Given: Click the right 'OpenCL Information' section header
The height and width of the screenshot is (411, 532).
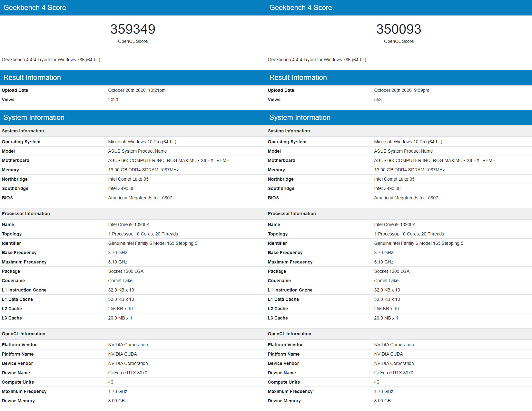Looking at the screenshot, I should click(x=290, y=334).
